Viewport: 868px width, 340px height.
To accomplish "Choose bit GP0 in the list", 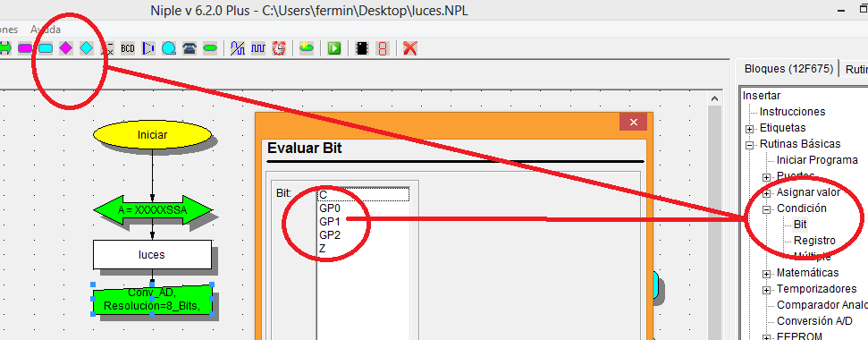I will [x=364, y=208].
